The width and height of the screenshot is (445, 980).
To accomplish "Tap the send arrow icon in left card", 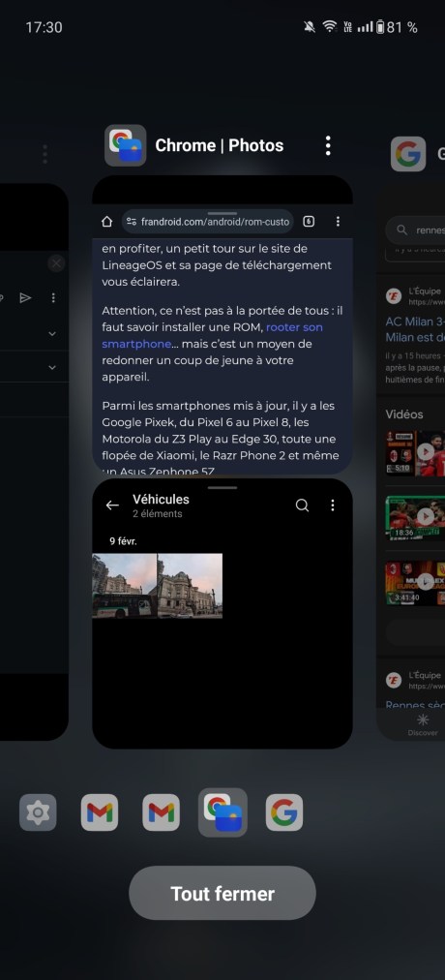I will coord(25,297).
